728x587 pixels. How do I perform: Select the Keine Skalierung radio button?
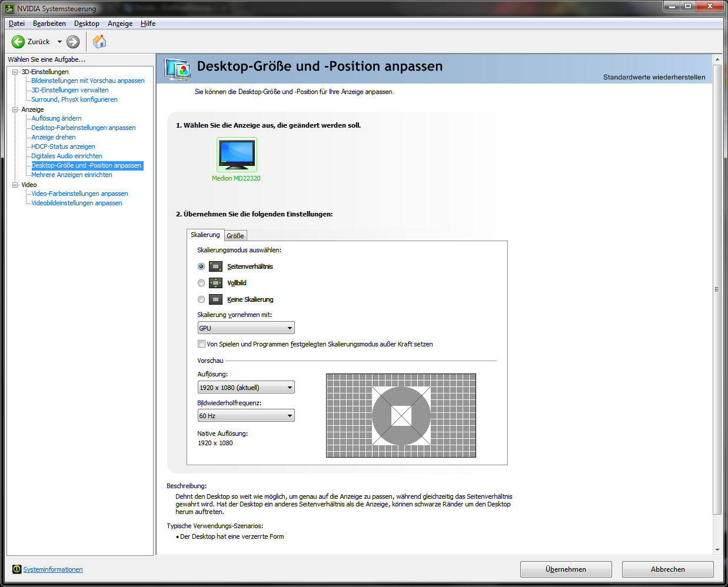tap(201, 299)
